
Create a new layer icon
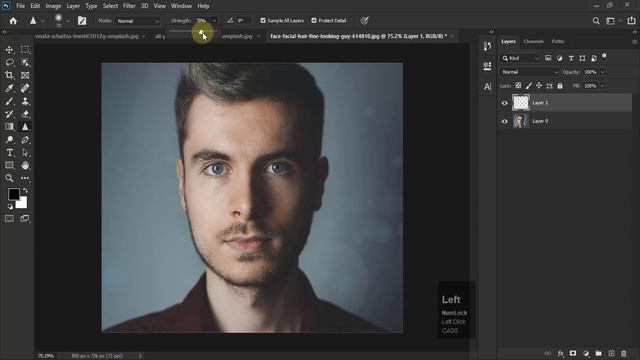pos(611,353)
